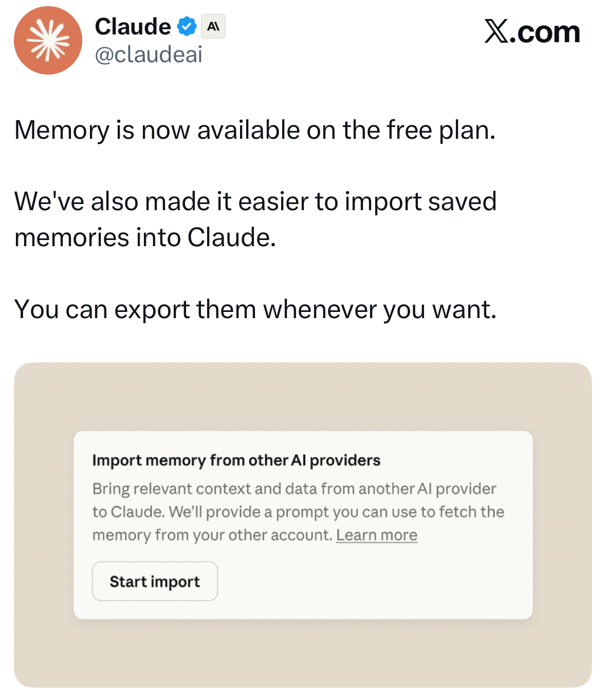Screen dimensions: 606x700
Task: Click the blue verified checkmark badge
Action: tap(187, 27)
